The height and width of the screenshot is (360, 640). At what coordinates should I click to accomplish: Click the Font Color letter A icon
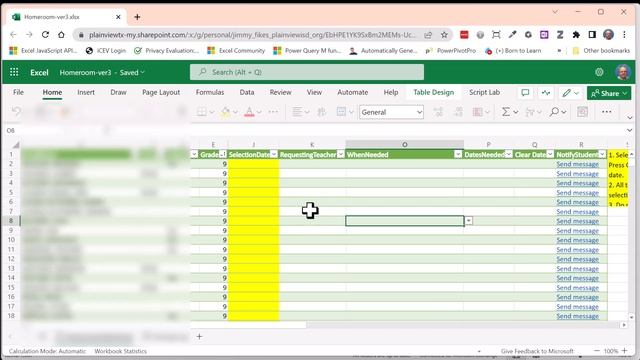click(249, 112)
